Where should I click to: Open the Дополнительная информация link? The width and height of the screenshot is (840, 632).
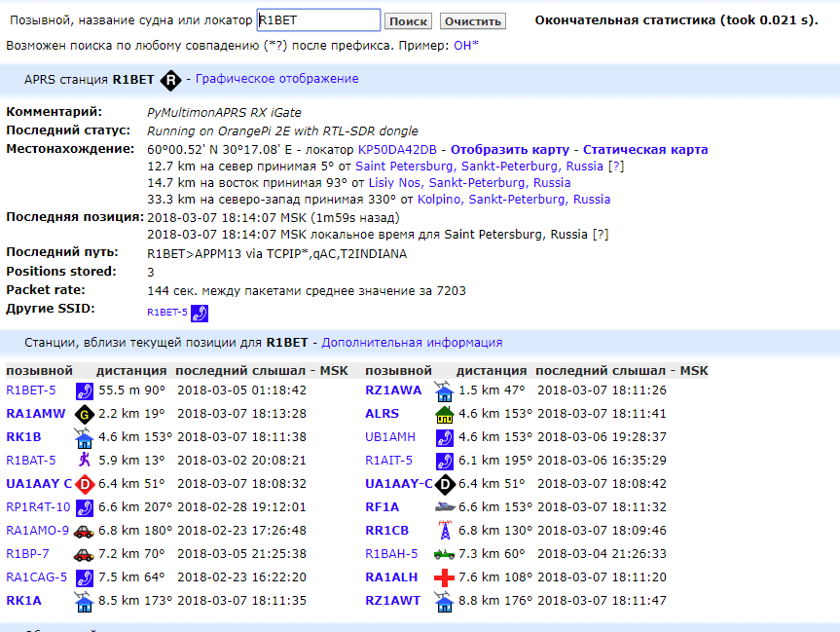412,342
